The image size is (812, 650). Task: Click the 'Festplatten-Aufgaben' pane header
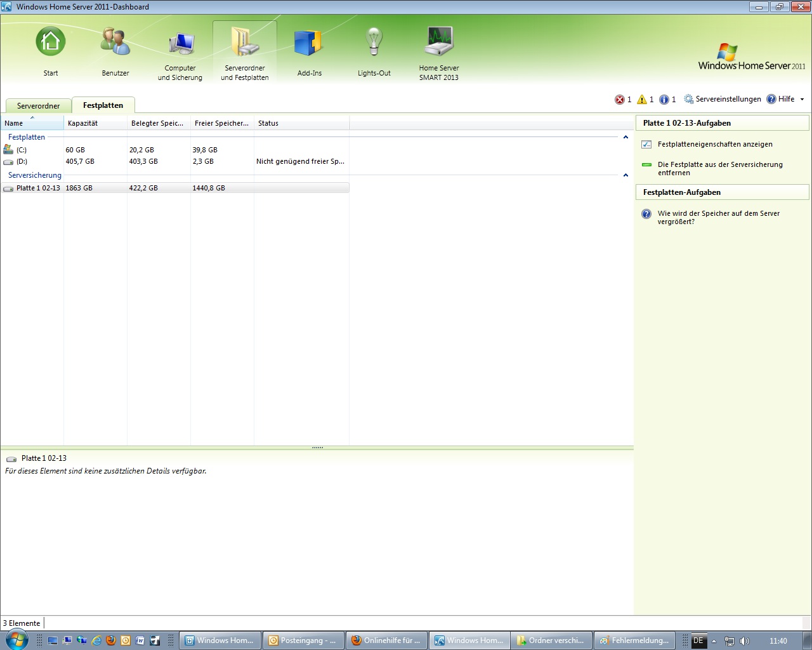pyautogui.click(x=723, y=192)
